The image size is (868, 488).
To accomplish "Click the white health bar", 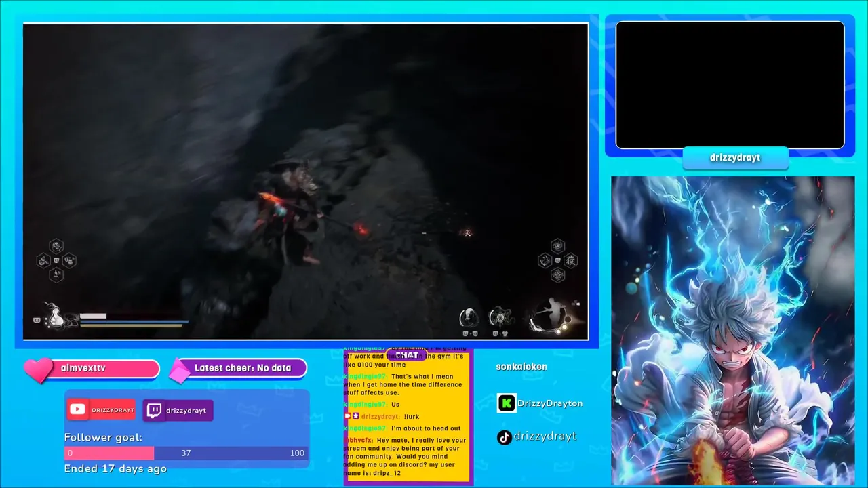I will tap(93, 316).
